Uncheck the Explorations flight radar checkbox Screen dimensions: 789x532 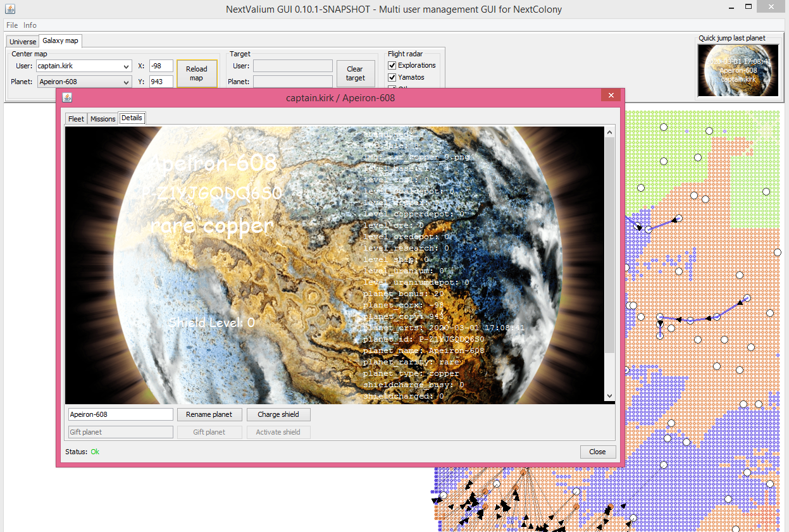(x=392, y=65)
